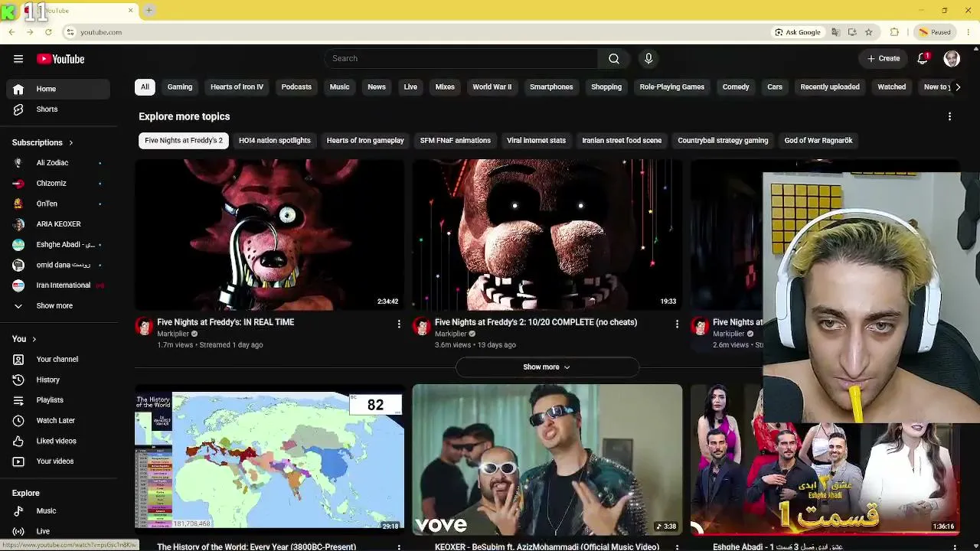Click the site information icon in address bar
The width and height of the screenshot is (980, 551).
pos(70,32)
